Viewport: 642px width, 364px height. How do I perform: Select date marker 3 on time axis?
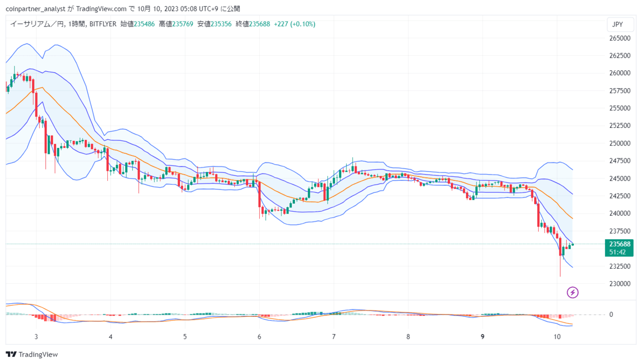36,337
